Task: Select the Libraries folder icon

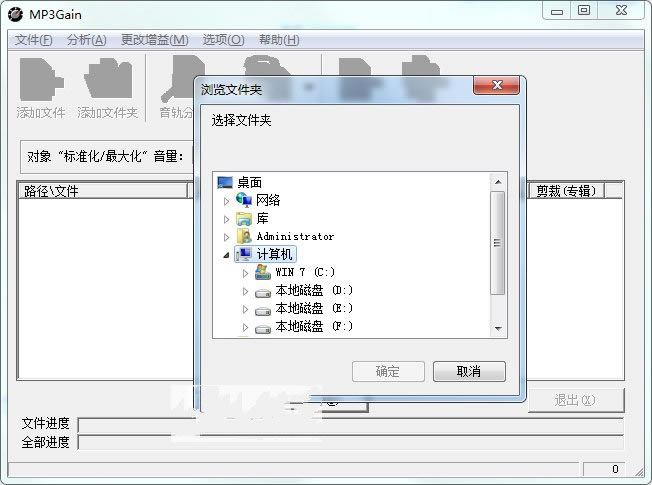Action: (x=244, y=218)
